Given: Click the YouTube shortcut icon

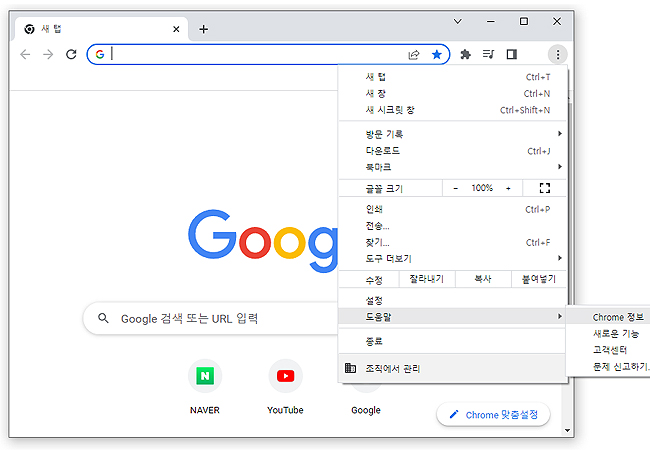Looking at the screenshot, I should click(x=285, y=376).
